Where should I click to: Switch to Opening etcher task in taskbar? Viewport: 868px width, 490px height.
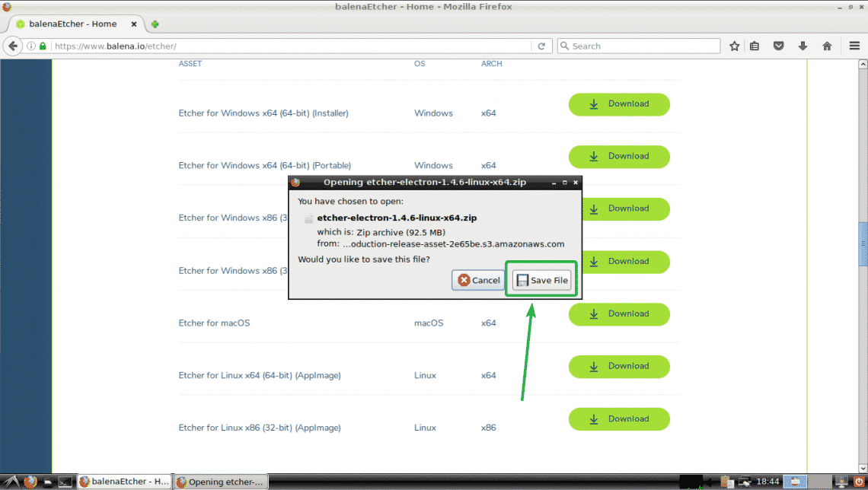coord(221,482)
